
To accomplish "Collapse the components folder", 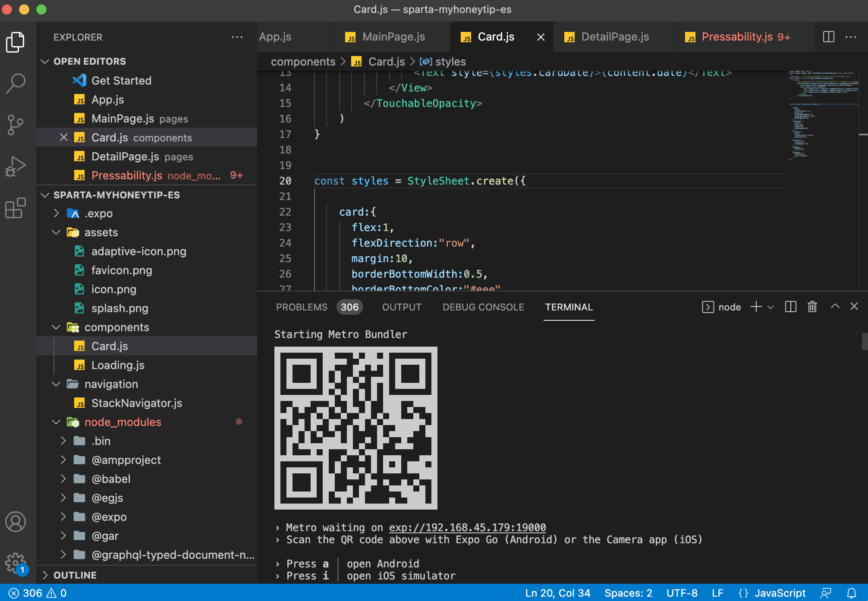I will tap(56, 327).
